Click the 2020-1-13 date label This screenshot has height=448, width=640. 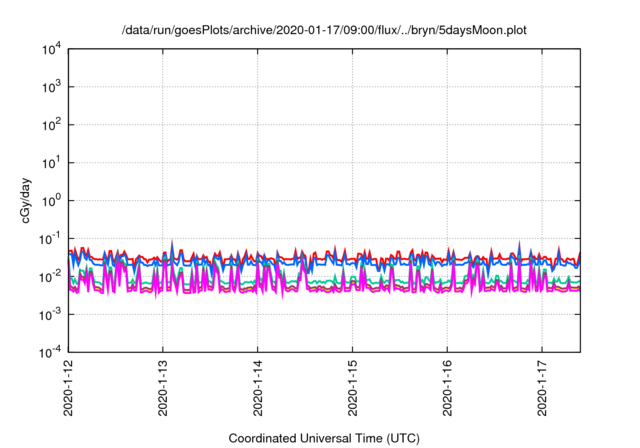click(163, 388)
